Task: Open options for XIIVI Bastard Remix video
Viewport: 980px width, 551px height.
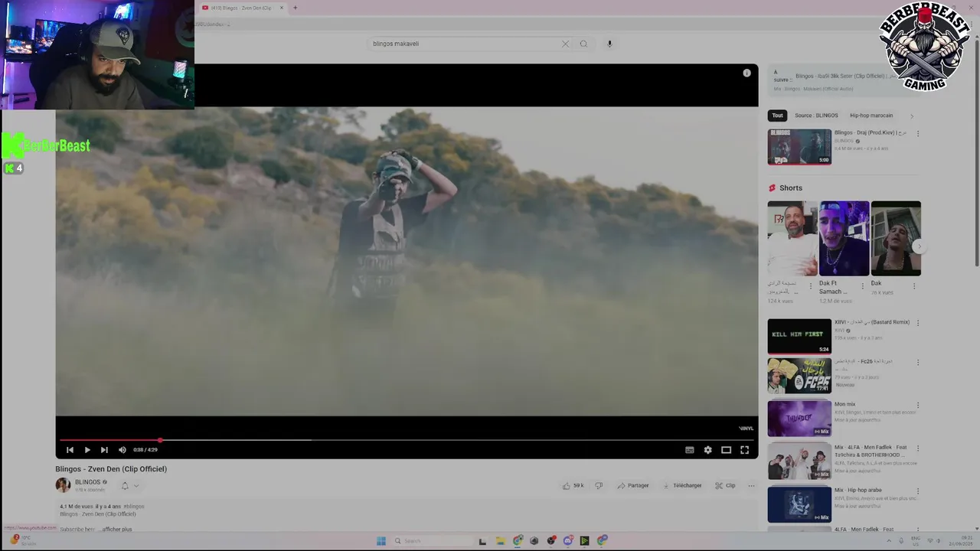Action: 918,323
